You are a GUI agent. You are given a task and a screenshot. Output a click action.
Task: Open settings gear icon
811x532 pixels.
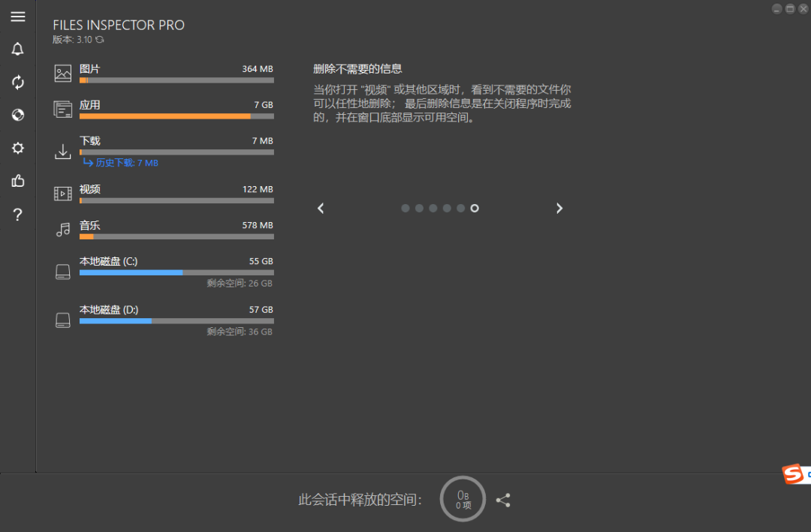pyautogui.click(x=17, y=149)
